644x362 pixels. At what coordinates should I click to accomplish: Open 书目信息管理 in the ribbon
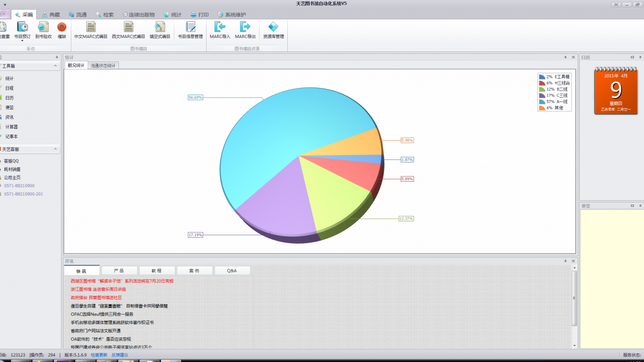190,28
